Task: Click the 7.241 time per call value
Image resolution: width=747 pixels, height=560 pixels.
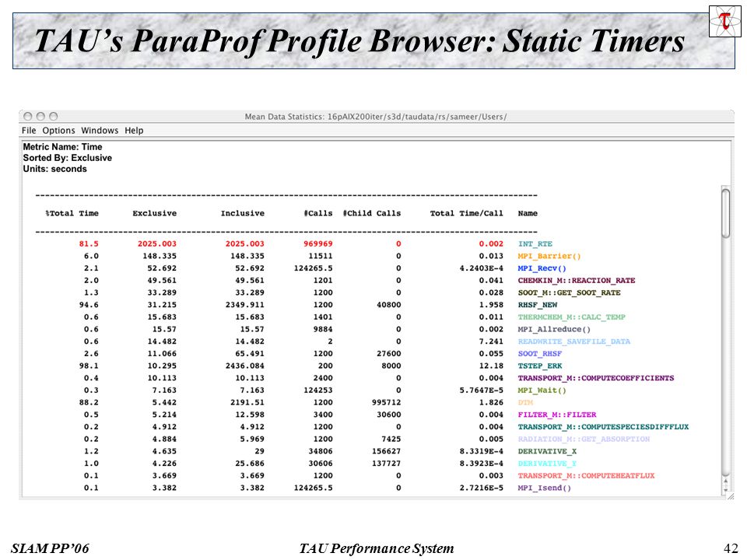Action: click(491, 341)
